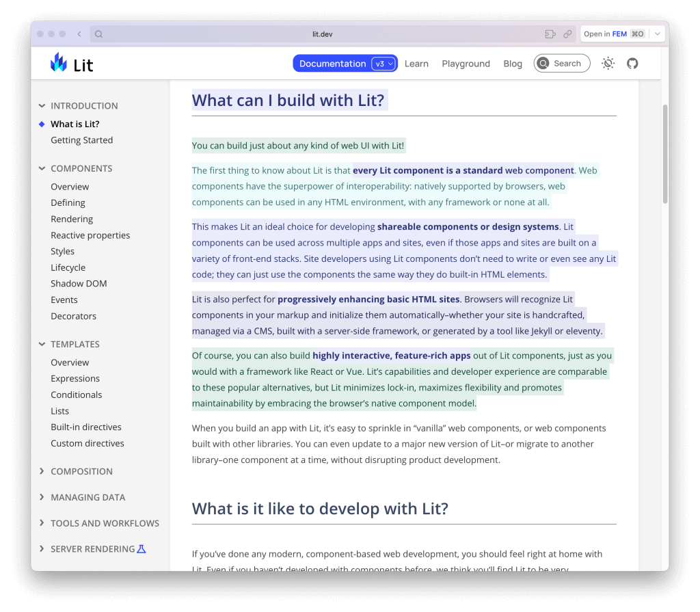This screenshot has height=612, width=700.
Task: Open the Expressions page
Action: click(x=75, y=378)
